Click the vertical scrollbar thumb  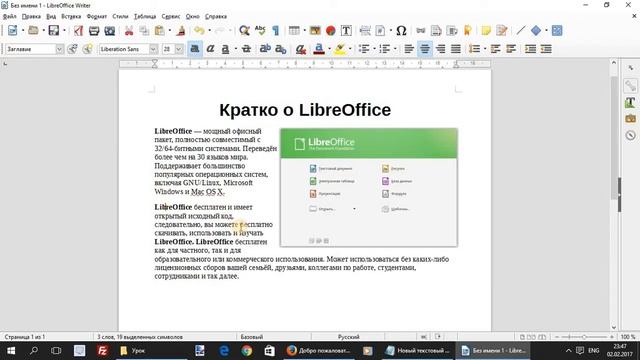(x=614, y=138)
